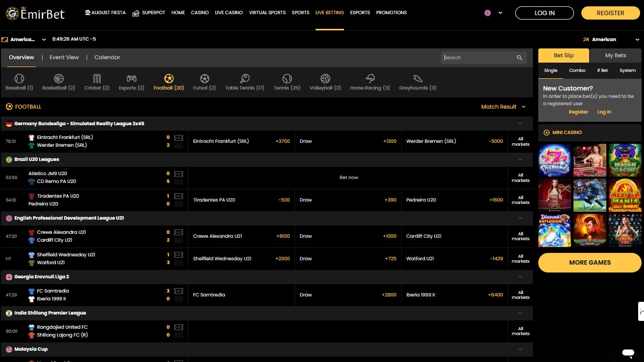
Task: Switch to the Calendar tab
Action: tap(107, 57)
